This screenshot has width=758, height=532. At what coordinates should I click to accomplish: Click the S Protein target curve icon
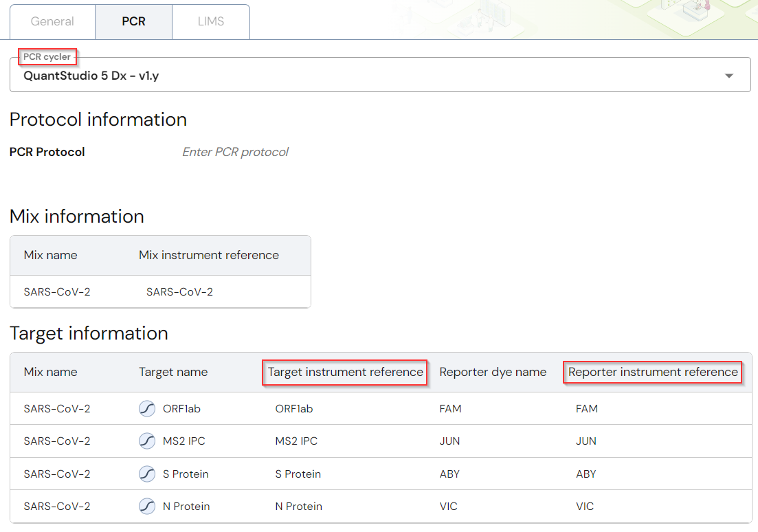[147, 474]
